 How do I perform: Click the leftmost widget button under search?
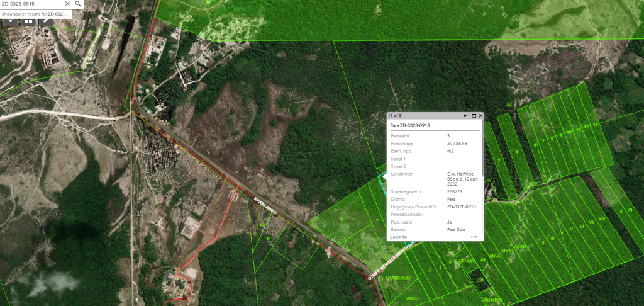point(11,21)
